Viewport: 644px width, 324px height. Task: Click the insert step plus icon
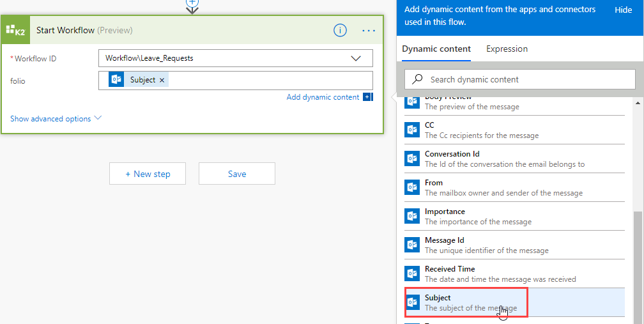pyautogui.click(x=192, y=3)
